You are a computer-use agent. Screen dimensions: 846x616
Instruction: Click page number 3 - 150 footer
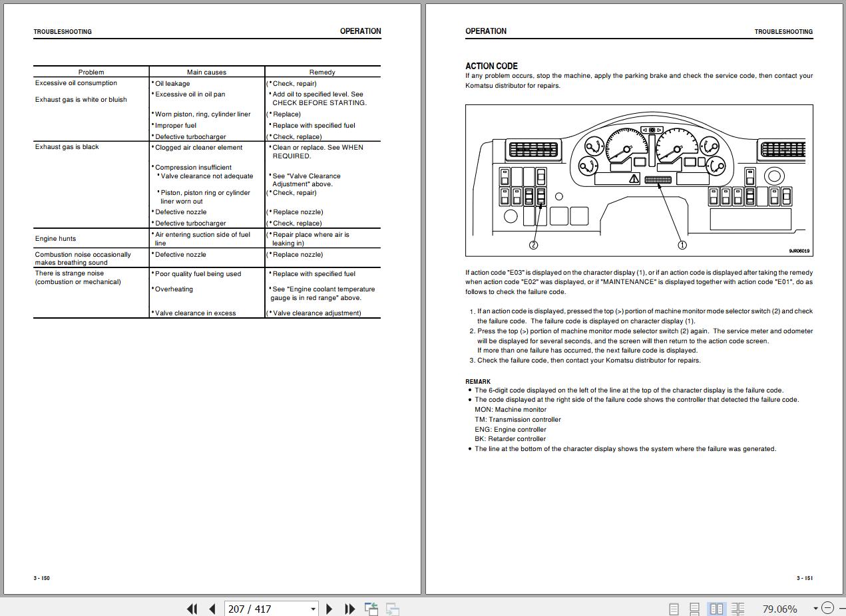coord(41,578)
